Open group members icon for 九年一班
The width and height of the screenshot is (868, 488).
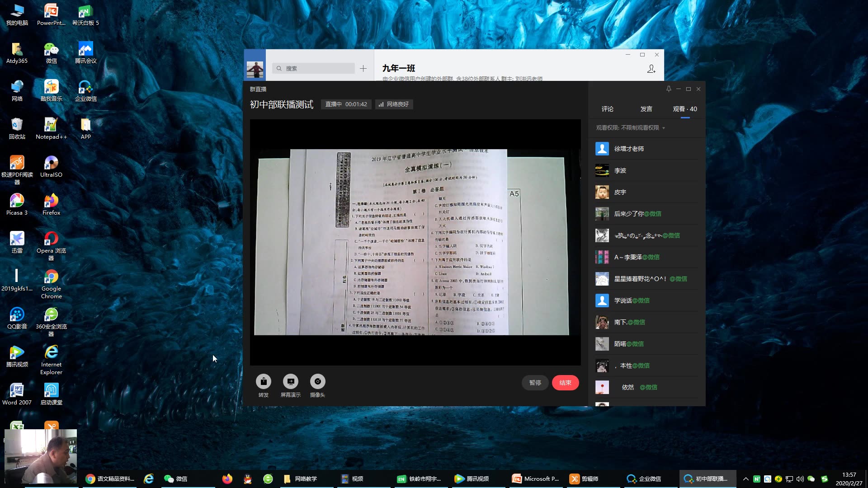[651, 69]
